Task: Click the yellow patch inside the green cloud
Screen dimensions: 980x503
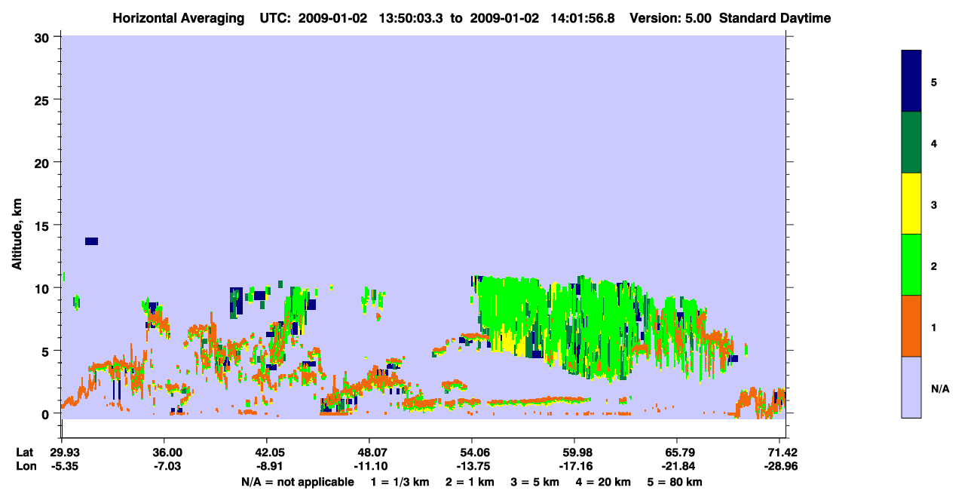Action: click(510, 343)
